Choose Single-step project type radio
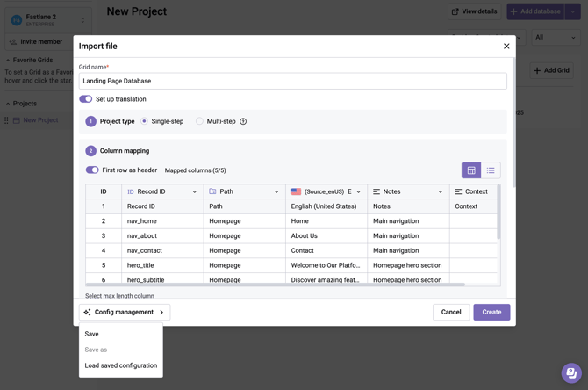 point(144,121)
